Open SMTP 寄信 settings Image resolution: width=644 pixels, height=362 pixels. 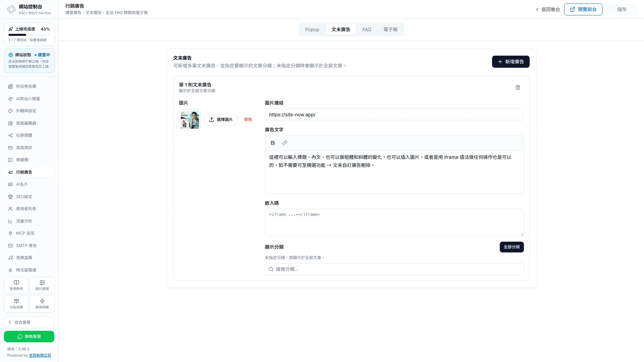click(29, 246)
